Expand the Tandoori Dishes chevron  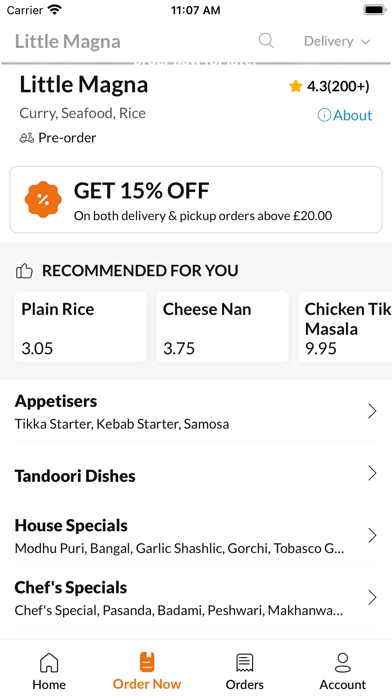coord(372,473)
